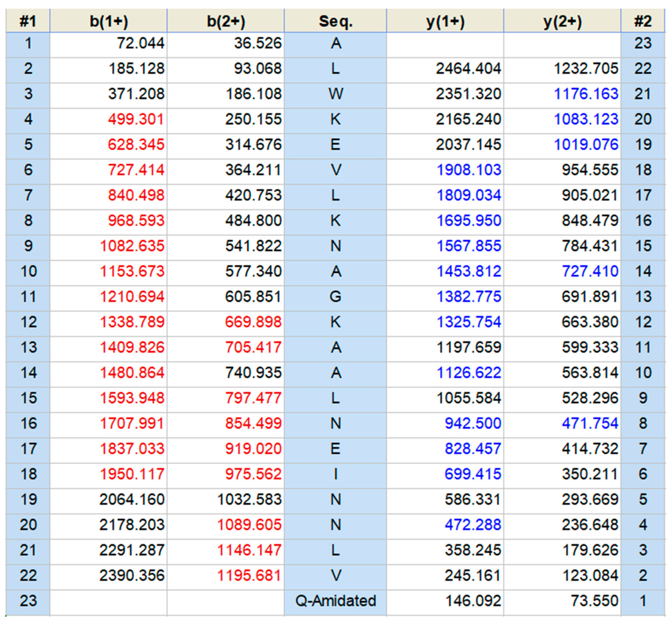Select the y(1+) value 2037.145

tap(468, 145)
